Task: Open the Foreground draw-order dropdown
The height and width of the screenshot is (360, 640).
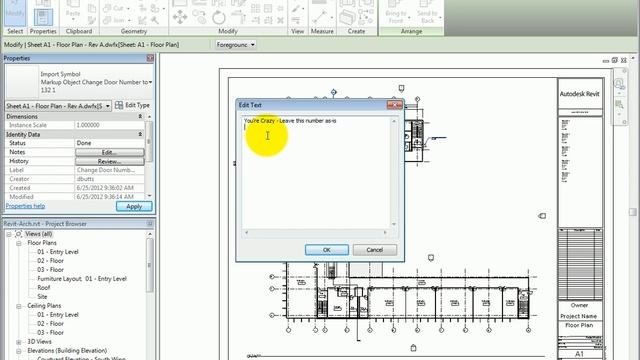Action: click(236, 44)
